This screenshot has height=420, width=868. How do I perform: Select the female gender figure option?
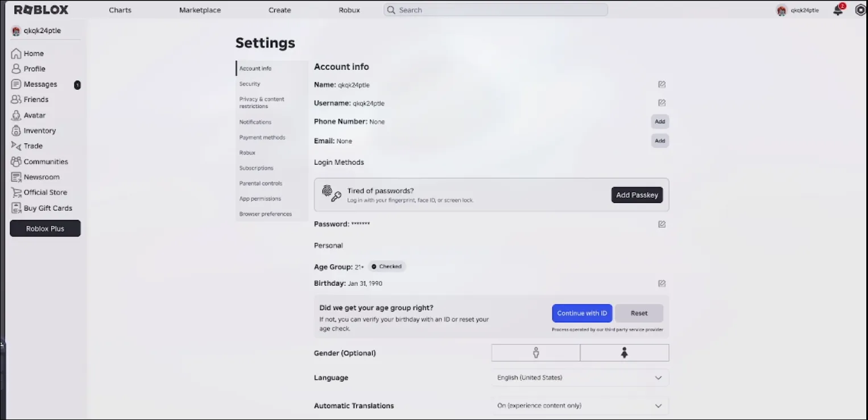tap(625, 353)
